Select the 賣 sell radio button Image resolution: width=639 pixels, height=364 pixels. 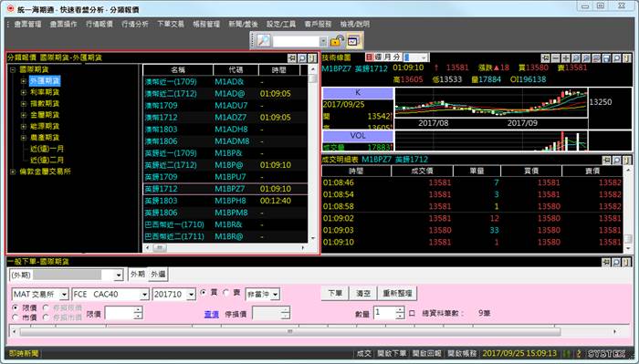coord(226,293)
